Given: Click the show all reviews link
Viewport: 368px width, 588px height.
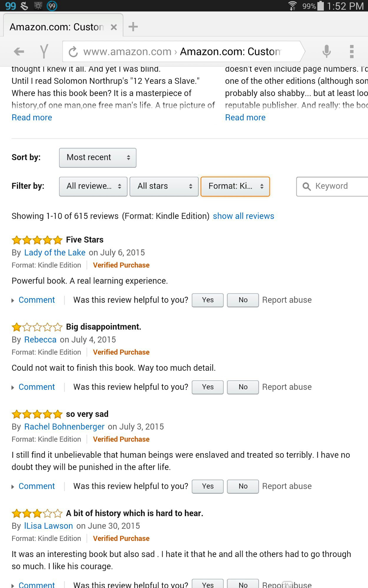Looking at the screenshot, I should click(x=243, y=216).
